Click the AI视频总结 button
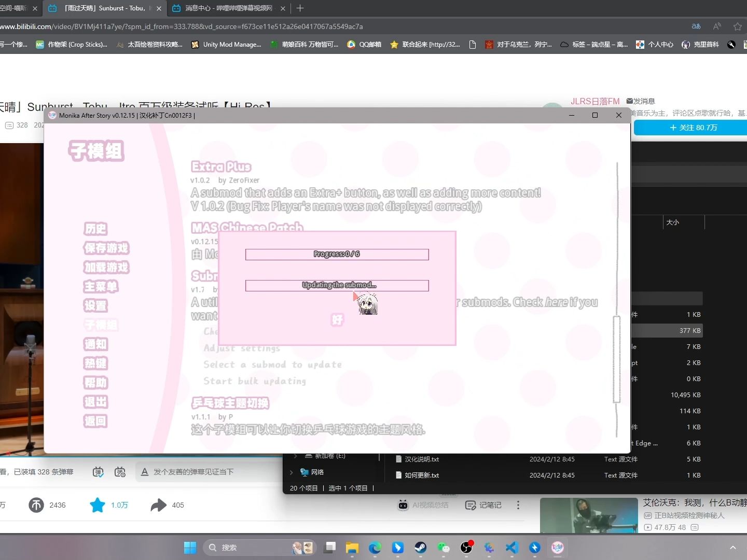747x560 pixels. (423, 505)
